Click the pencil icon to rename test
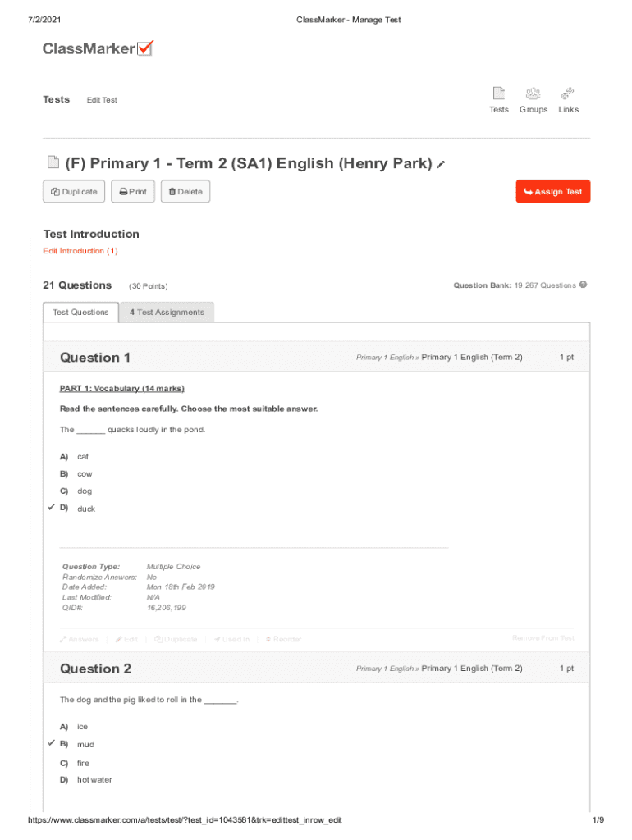632x840 pixels. 441,165
